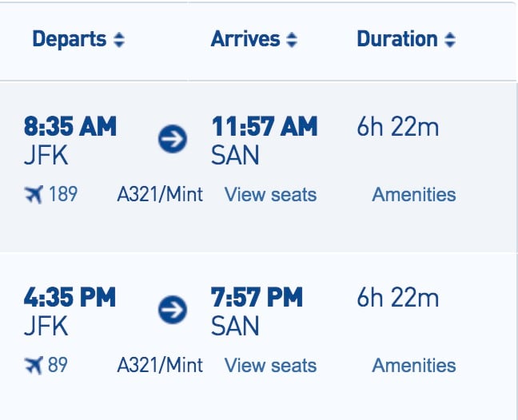
Task: Click flight number 189
Action: coord(63,194)
